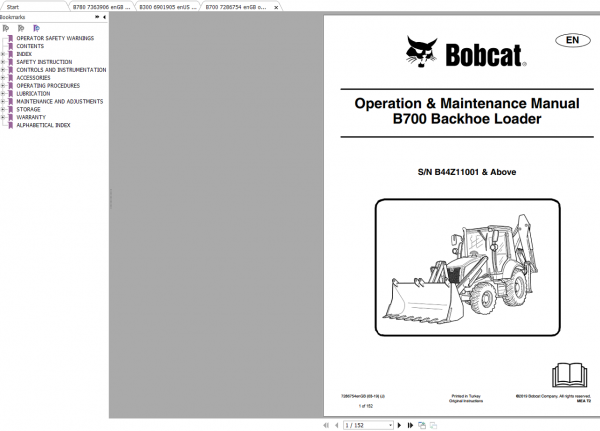Click purple bookmark icon beside LUBRICATION

[x=11, y=93]
